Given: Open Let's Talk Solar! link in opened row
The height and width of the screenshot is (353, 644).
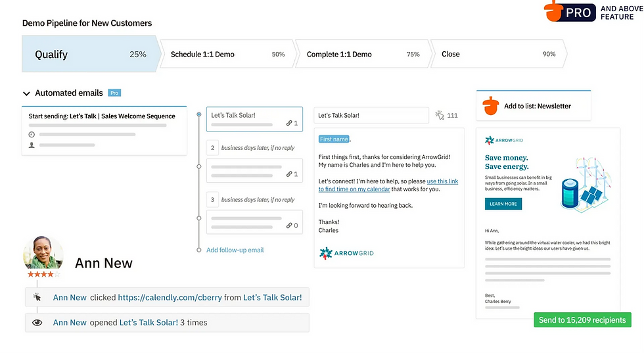Looking at the screenshot, I should (149, 323).
